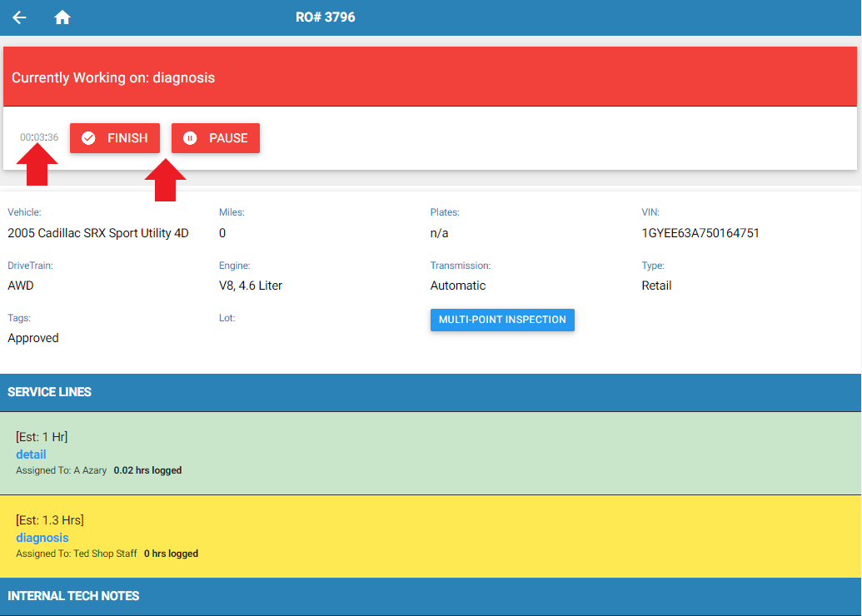This screenshot has height=616, width=862.
Task: Click the elapsed timer 00:03:36
Action: click(39, 137)
